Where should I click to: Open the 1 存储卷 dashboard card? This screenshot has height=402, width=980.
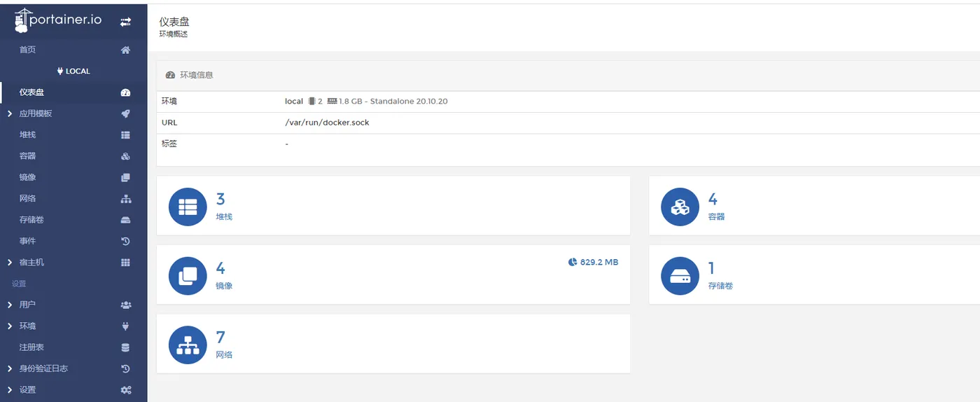point(815,275)
